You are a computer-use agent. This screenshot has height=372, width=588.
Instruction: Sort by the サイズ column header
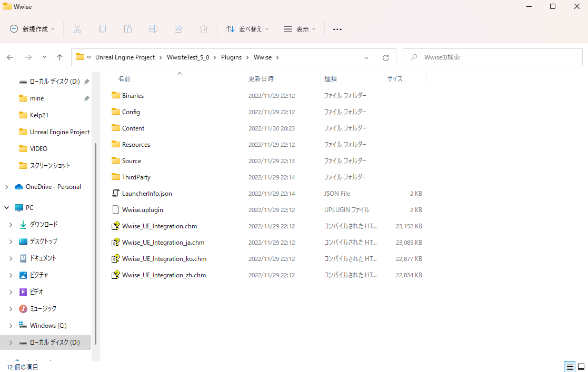pos(395,79)
